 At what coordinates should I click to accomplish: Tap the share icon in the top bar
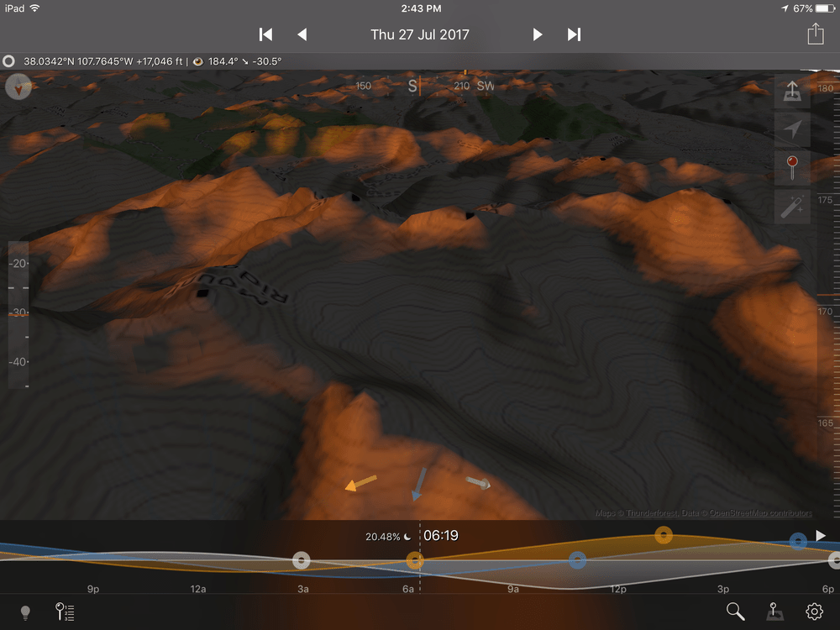(816, 34)
